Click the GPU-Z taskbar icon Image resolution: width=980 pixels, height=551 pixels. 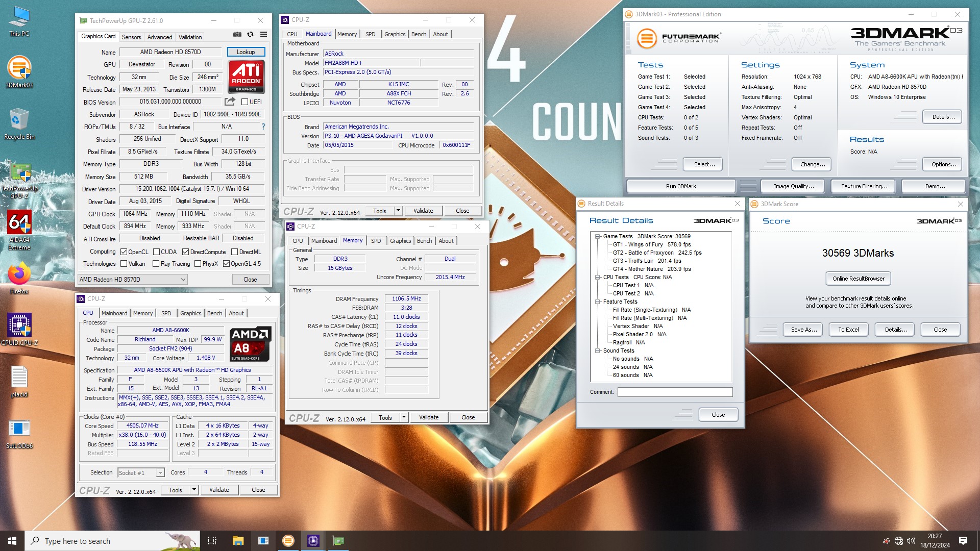338,541
